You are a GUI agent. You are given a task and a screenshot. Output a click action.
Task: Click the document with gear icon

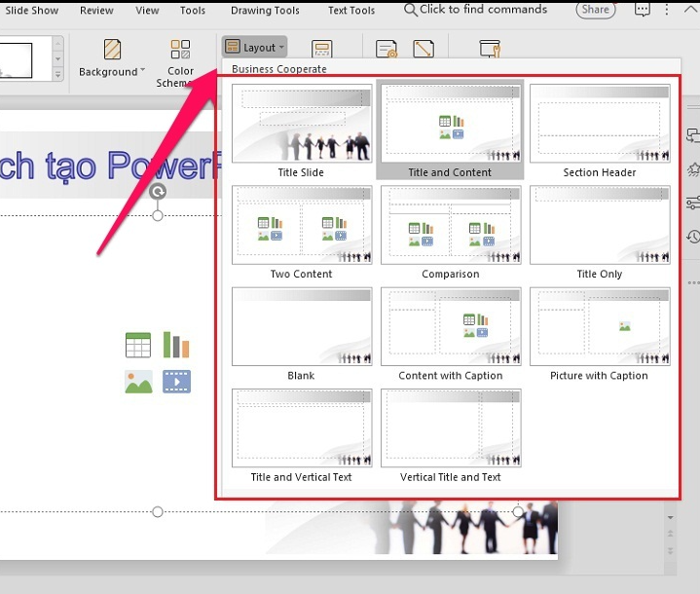pos(387,49)
